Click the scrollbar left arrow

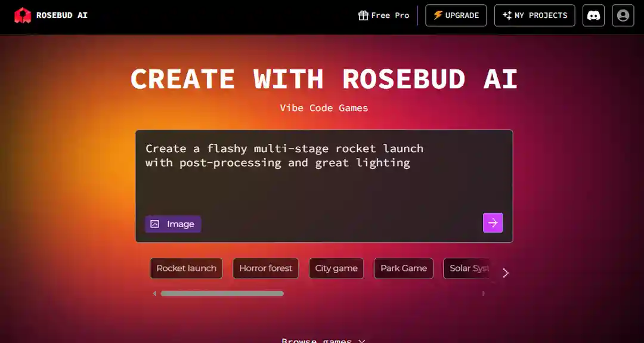click(154, 293)
